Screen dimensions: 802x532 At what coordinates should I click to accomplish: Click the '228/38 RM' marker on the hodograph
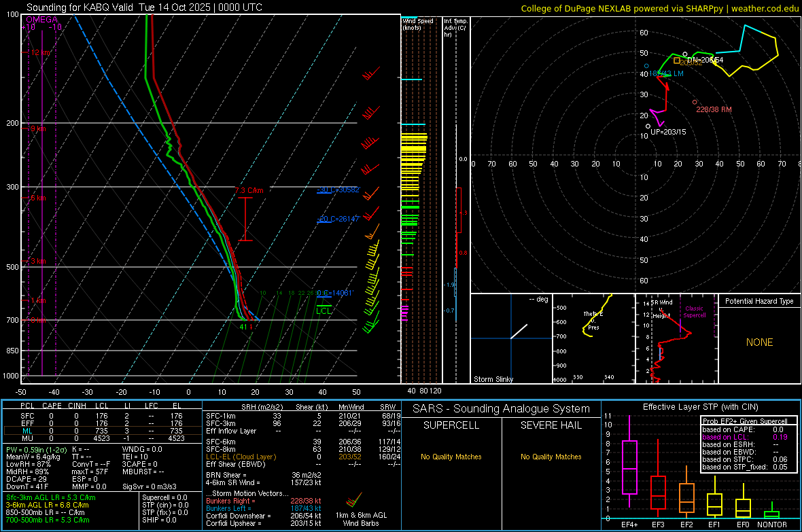point(714,109)
